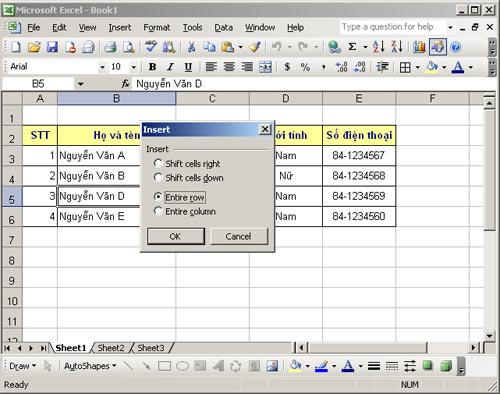Screen dimensions: 500x394
Task: Click the Merge and Center icon
Action: pos(265,67)
